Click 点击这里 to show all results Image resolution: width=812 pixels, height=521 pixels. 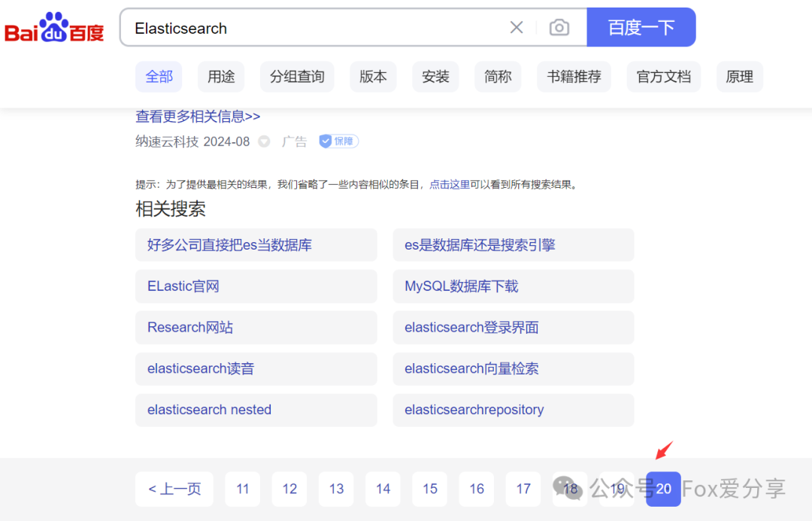(x=450, y=184)
